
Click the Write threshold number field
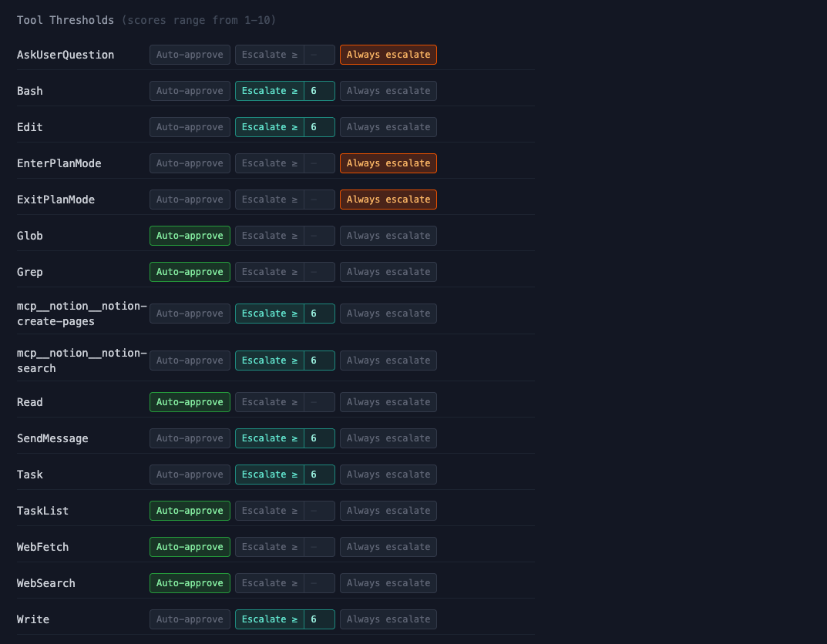click(320, 619)
